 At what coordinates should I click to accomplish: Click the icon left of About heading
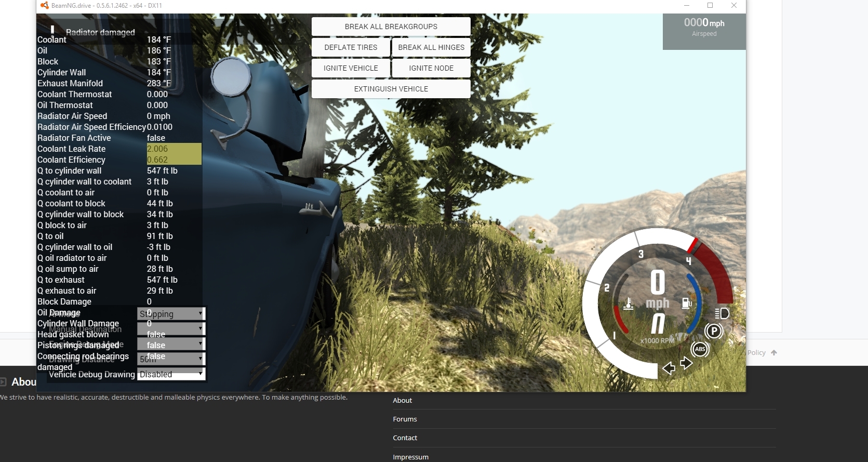coord(3,382)
